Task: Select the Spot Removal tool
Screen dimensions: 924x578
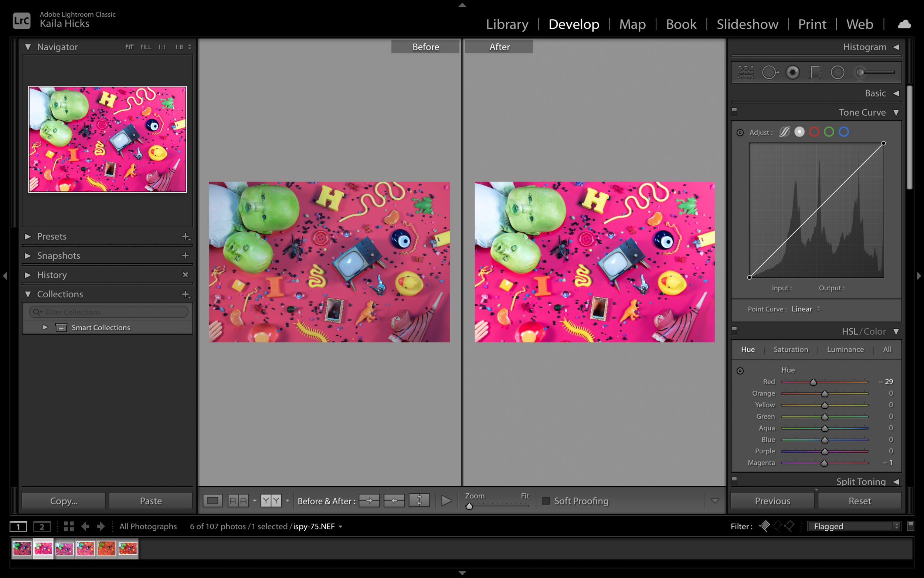Action: coord(770,72)
